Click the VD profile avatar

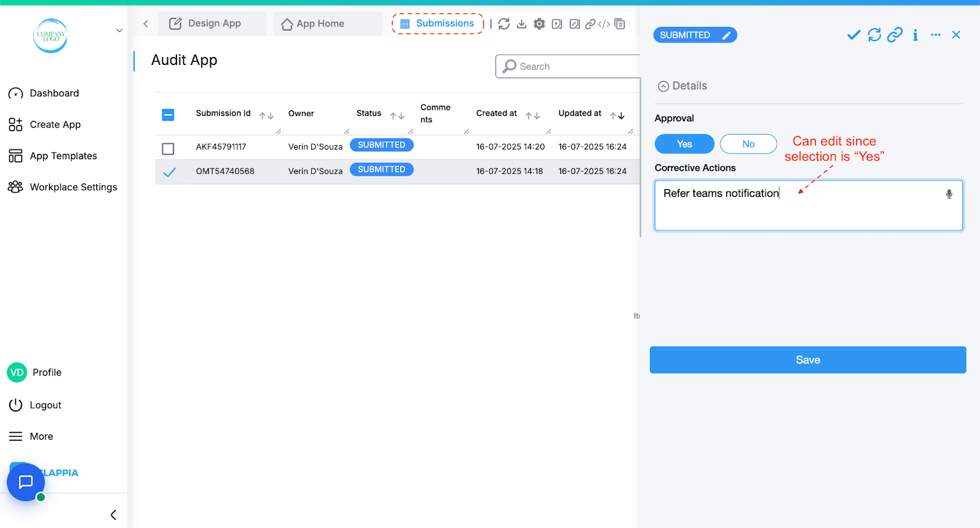tap(17, 372)
